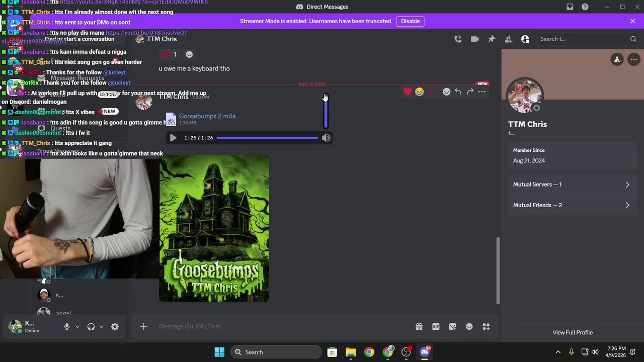This screenshot has width=644, height=362.
Task: Show hidden tray icons chevron
Action: 558,352
